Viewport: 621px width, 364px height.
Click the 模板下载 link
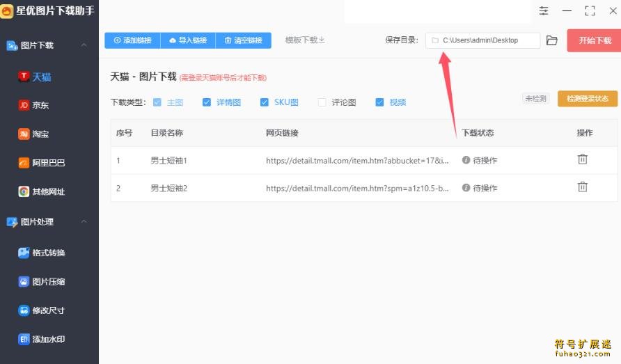[x=304, y=40]
